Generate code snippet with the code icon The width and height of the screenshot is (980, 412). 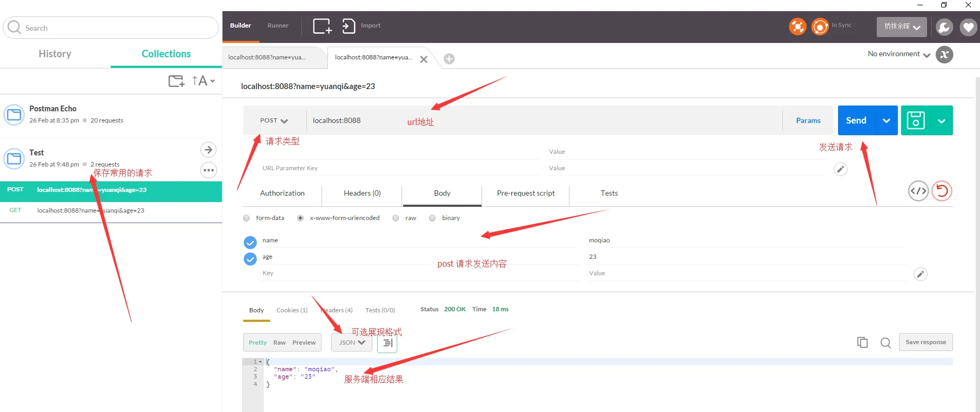(x=918, y=191)
